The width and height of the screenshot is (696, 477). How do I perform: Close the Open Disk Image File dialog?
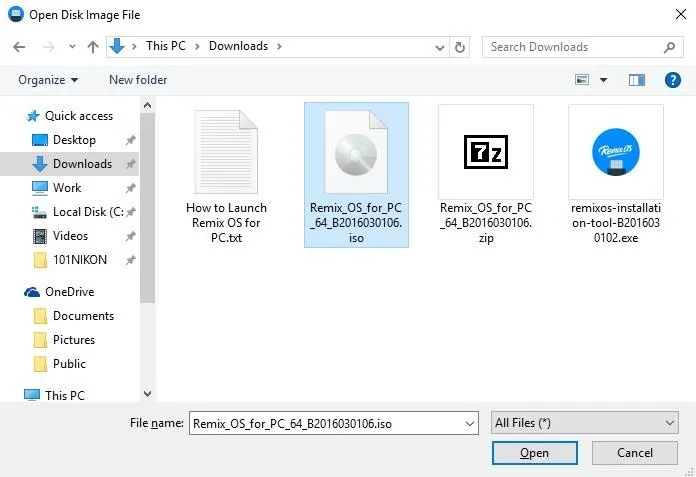coord(680,14)
